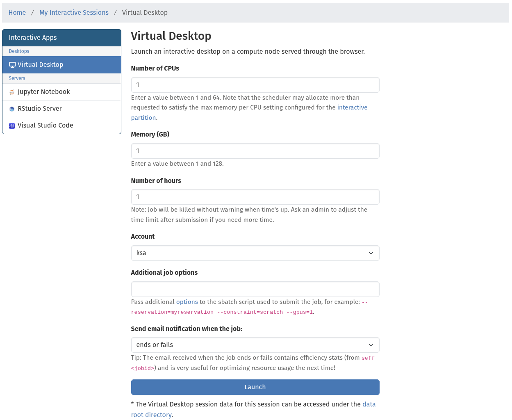
Task: Click the RStudio Server icon
Action: click(12, 109)
